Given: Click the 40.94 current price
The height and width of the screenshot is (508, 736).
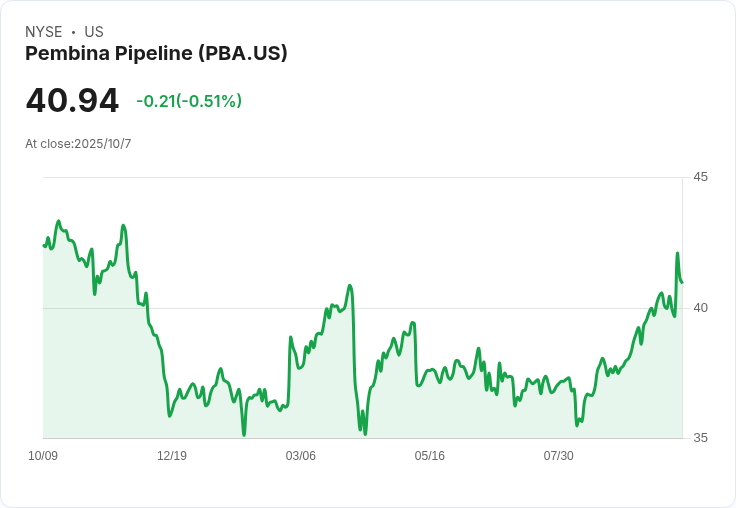Looking at the screenshot, I should [72, 101].
